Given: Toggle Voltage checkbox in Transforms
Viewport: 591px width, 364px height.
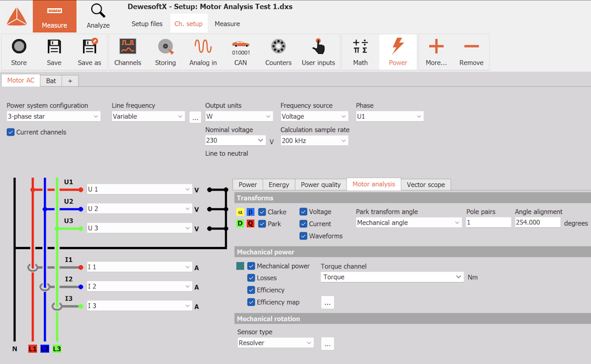Looking at the screenshot, I should 304,212.
